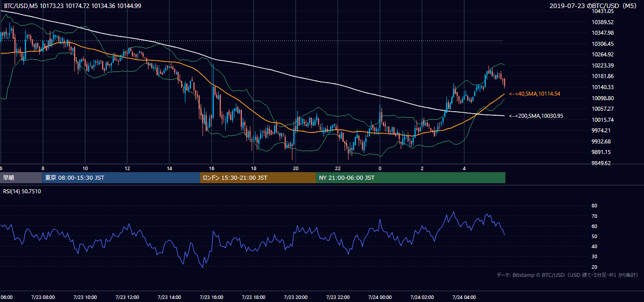
Task: Click the 10431.05 price axis value
Action: (x=602, y=11)
